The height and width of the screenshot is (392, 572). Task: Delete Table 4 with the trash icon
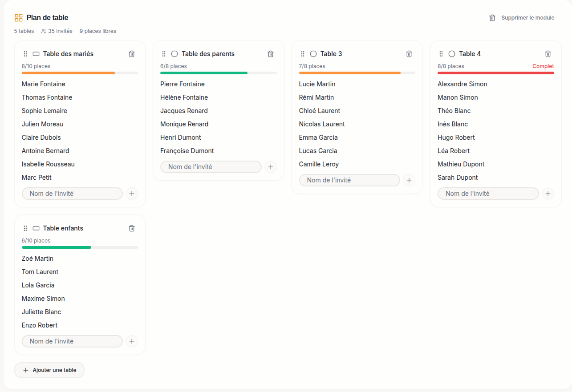point(548,54)
